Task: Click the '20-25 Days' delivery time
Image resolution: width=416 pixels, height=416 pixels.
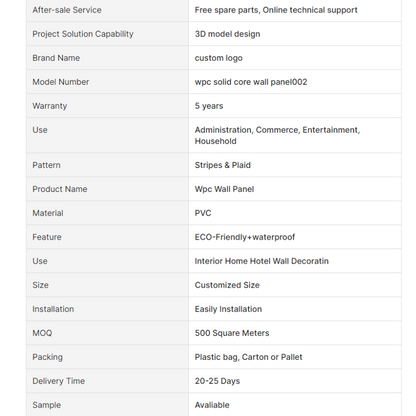Action: tap(217, 381)
